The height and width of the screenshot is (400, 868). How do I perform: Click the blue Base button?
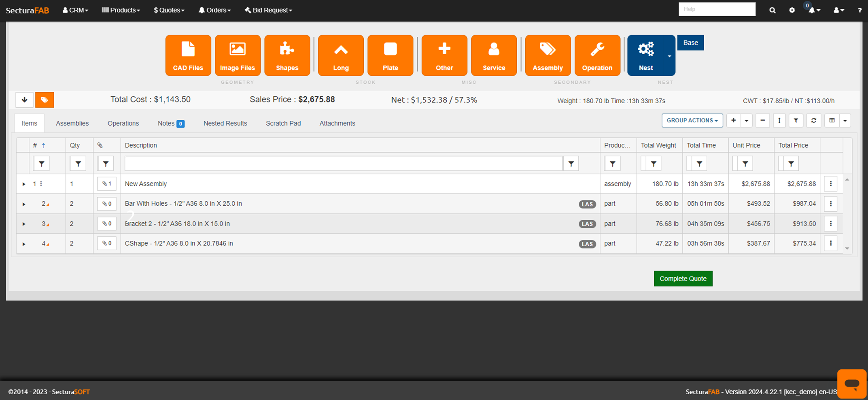click(690, 43)
